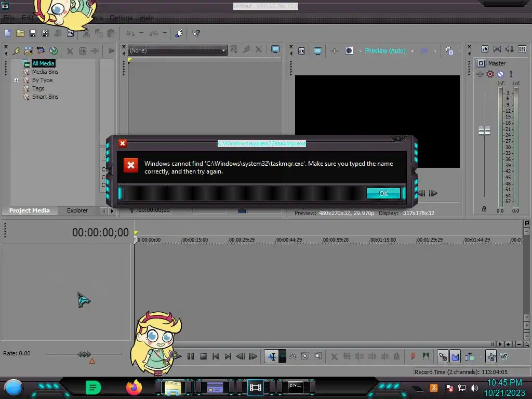This screenshot has width=532, height=399.
Task: Step to previous frame in timeline transport
Action: (241, 356)
